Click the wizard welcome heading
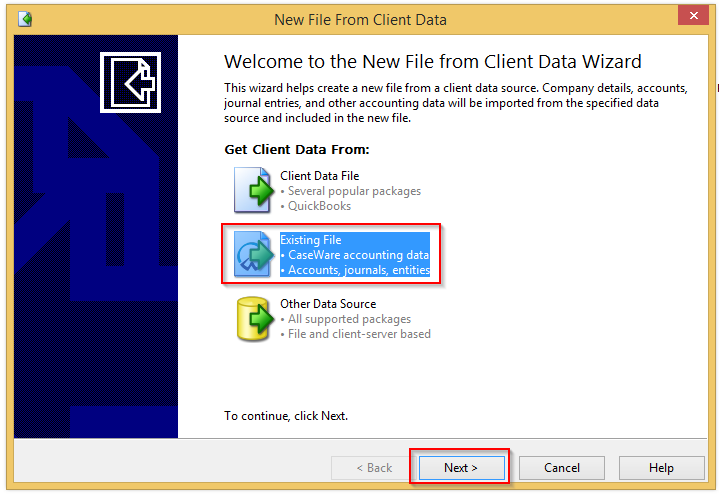719x498 pixels. tap(432, 61)
